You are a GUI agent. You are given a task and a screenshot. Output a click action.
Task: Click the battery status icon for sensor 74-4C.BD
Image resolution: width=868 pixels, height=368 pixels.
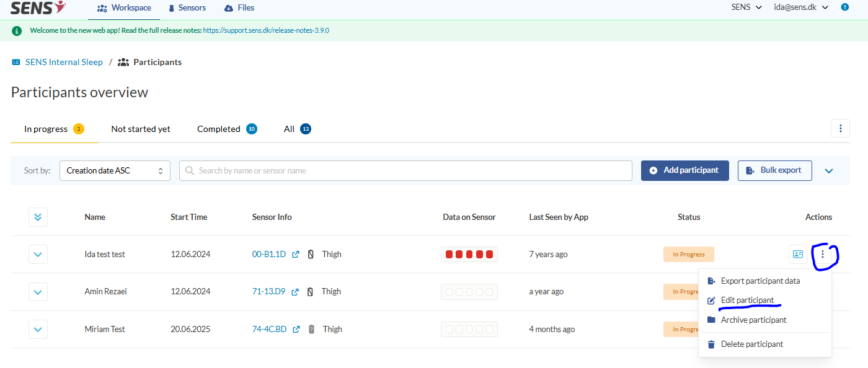[x=311, y=329]
